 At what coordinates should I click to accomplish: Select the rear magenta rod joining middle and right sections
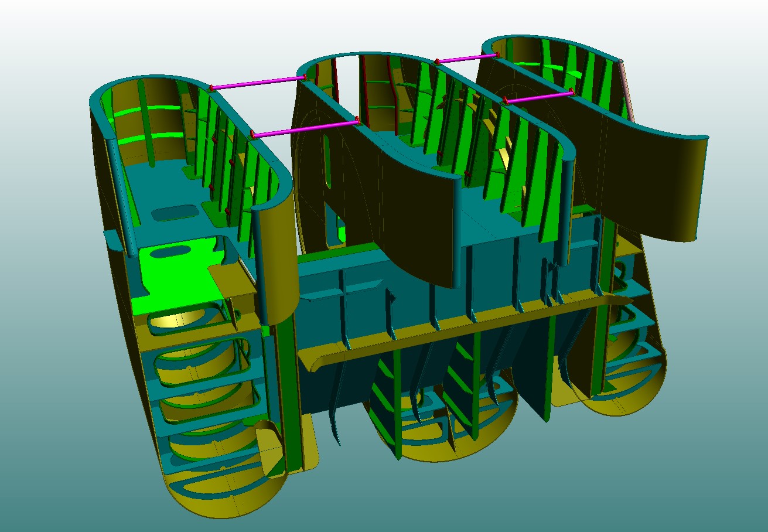tap(467, 57)
